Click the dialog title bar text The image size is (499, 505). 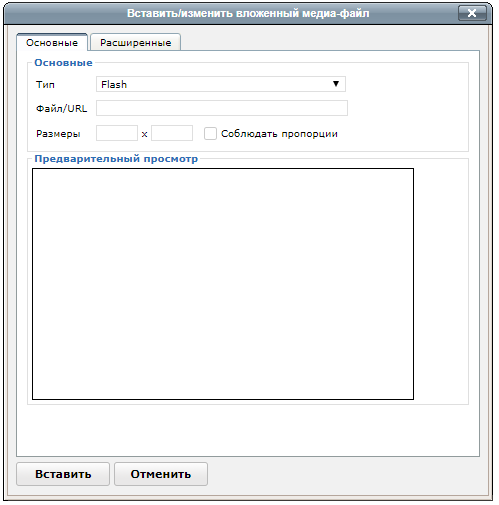(248, 13)
